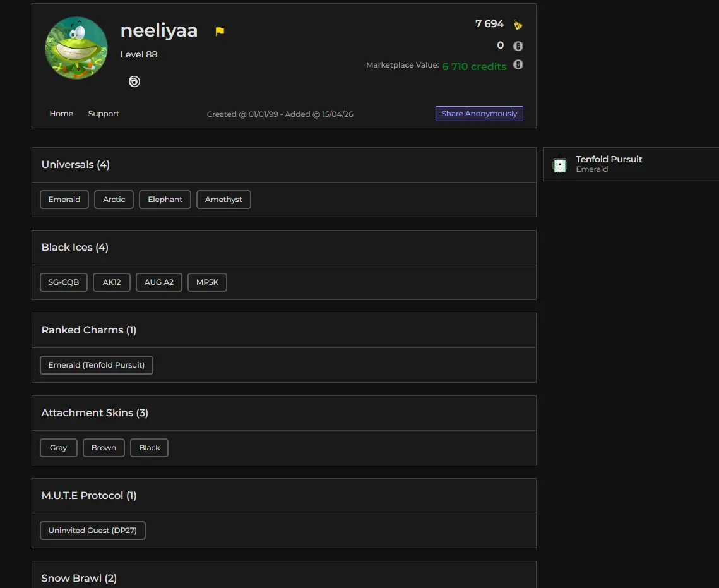719x588 pixels.
Task: Click the Black Ices (4) section header
Action: (75, 248)
